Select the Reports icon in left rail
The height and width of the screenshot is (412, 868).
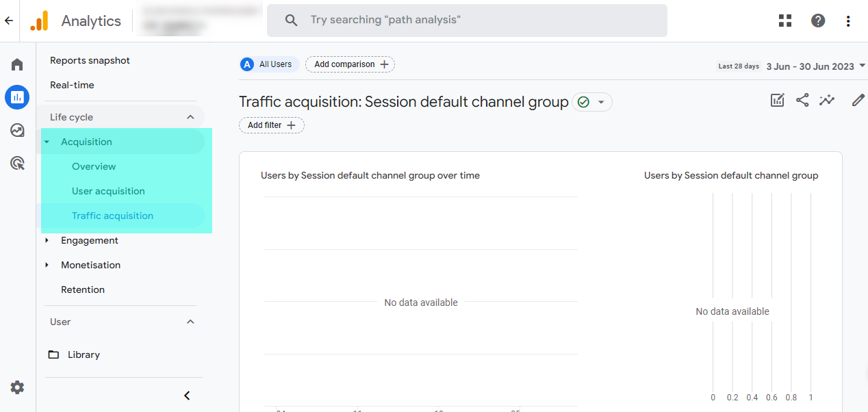pyautogui.click(x=17, y=97)
